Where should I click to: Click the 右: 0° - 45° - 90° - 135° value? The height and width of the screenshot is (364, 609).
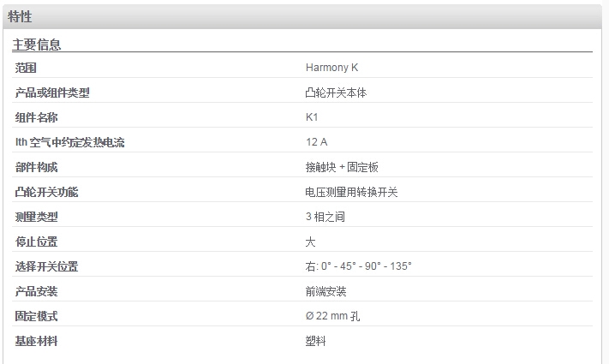click(x=359, y=266)
